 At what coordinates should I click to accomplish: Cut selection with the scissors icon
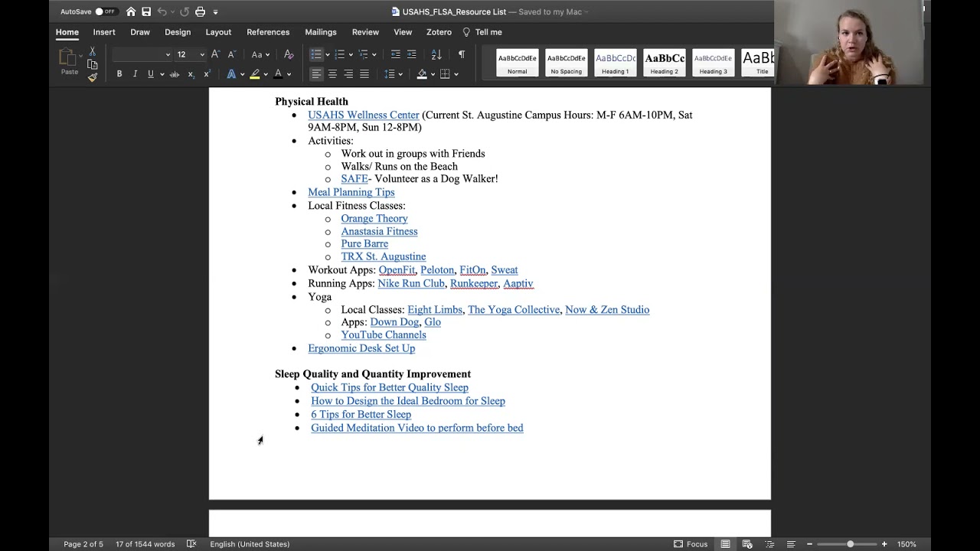[92, 51]
